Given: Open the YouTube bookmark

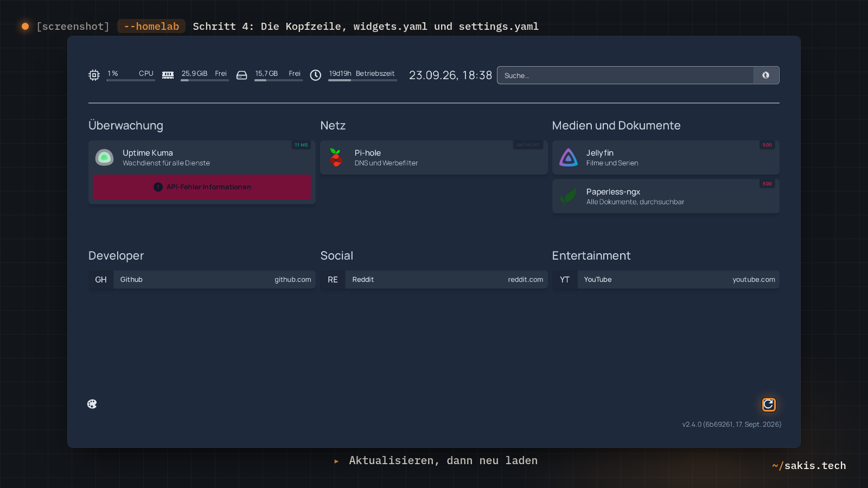Looking at the screenshot, I should tap(666, 280).
